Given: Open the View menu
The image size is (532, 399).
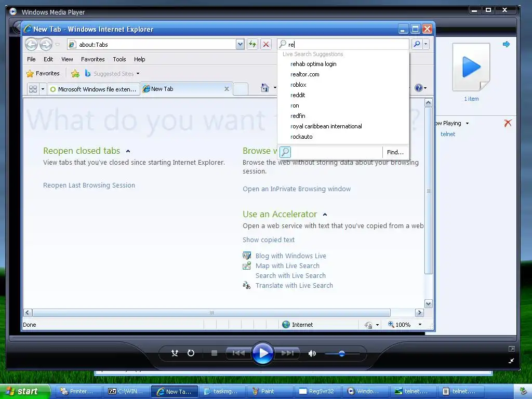Looking at the screenshot, I should [x=67, y=59].
